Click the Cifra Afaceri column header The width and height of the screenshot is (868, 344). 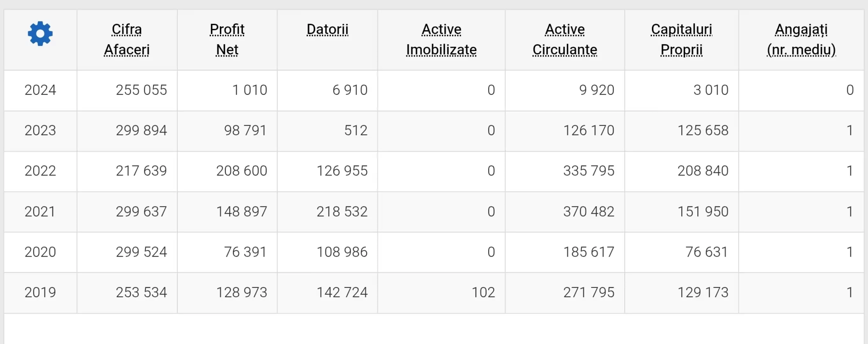(x=127, y=39)
